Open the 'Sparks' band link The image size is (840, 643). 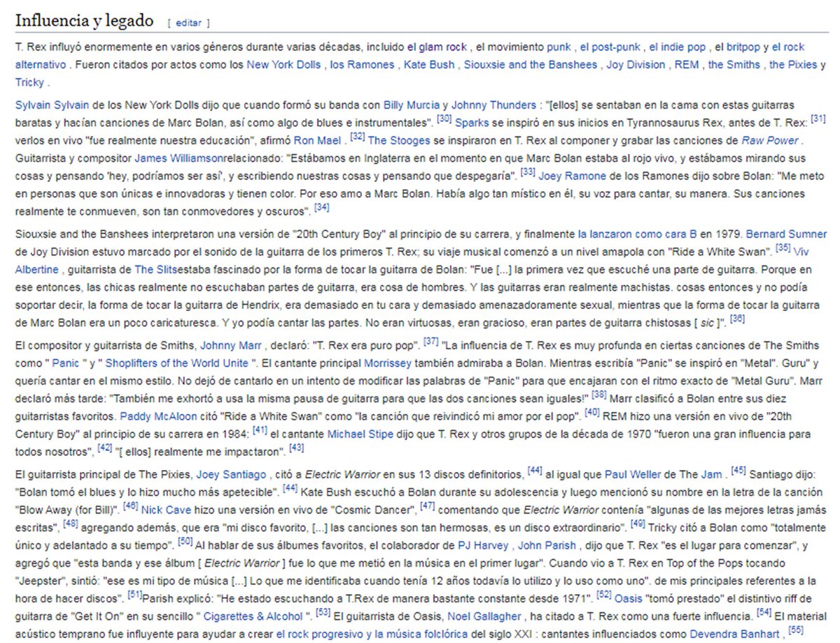[x=472, y=122]
